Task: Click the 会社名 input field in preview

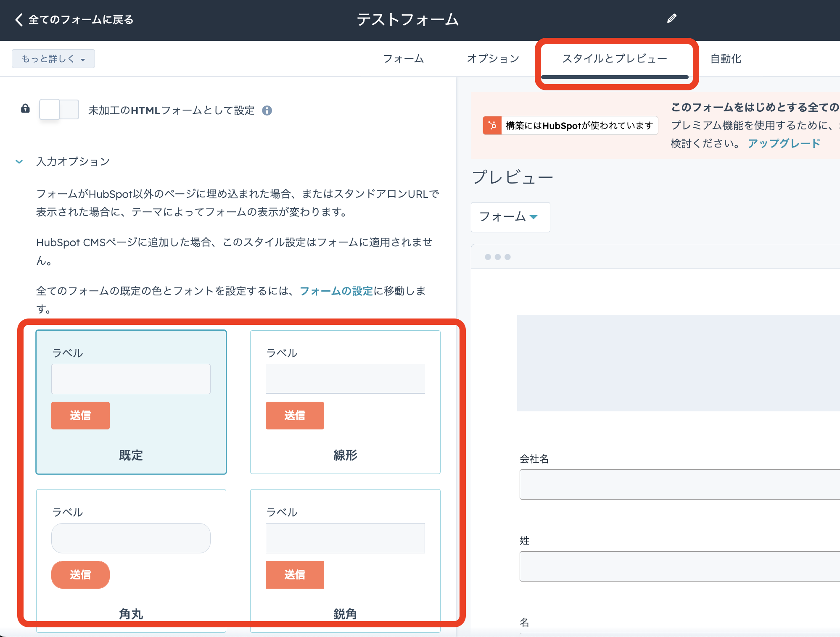Action: click(679, 484)
